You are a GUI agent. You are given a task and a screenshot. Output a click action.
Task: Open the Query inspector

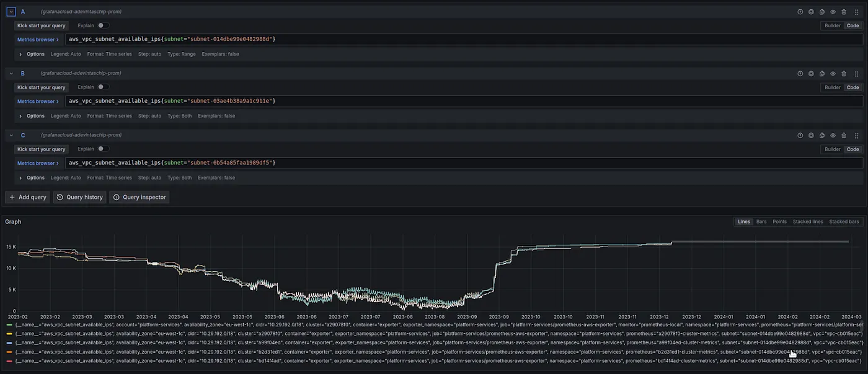pyautogui.click(x=139, y=197)
